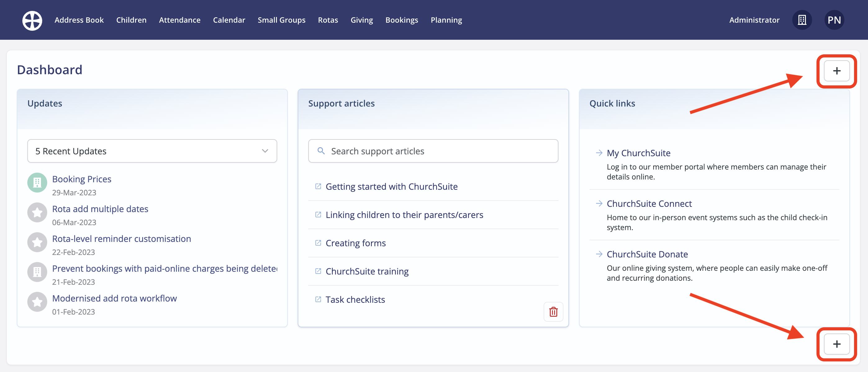Open Modernised add rota workflow update
Screen dimensions: 868x372
(114, 298)
